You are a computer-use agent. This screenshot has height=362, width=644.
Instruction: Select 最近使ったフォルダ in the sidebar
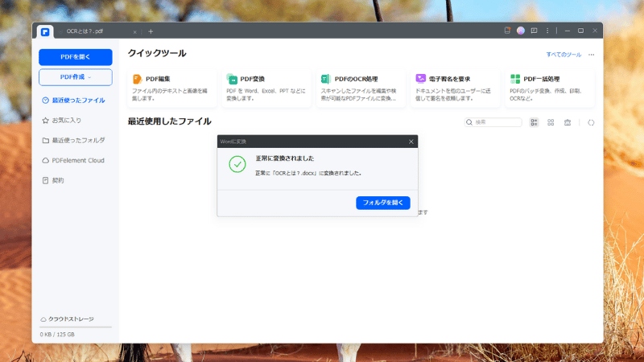pyautogui.click(x=78, y=140)
